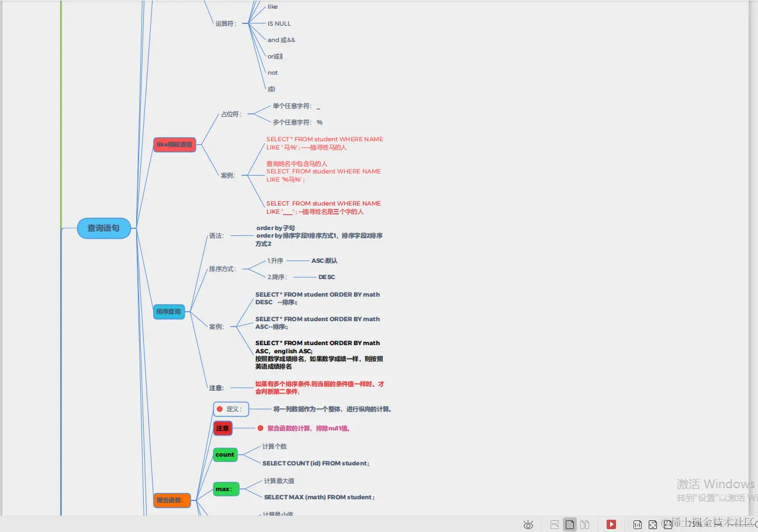
Task: Click the red slideshow play icon
Action: click(x=611, y=524)
